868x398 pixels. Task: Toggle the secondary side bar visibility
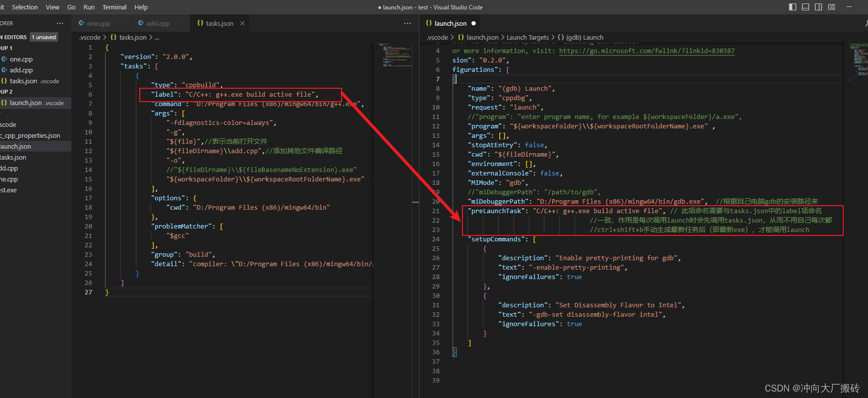coord(818,7)
